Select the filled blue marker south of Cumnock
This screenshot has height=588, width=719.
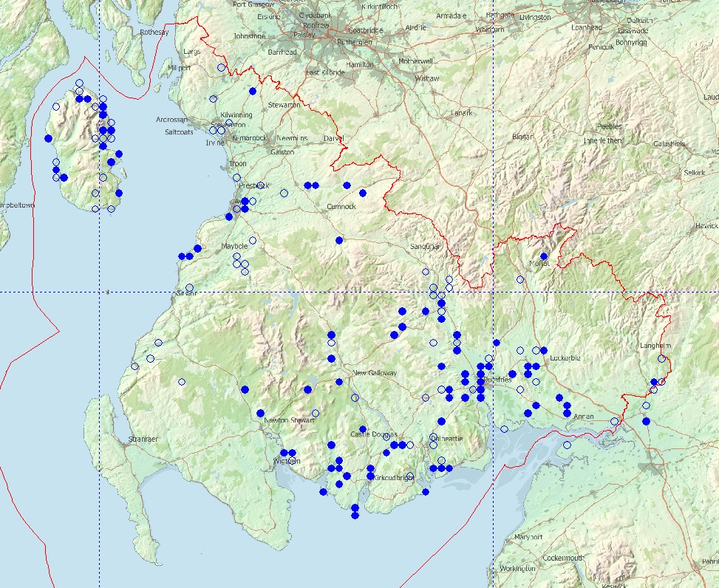pos(339,240)
